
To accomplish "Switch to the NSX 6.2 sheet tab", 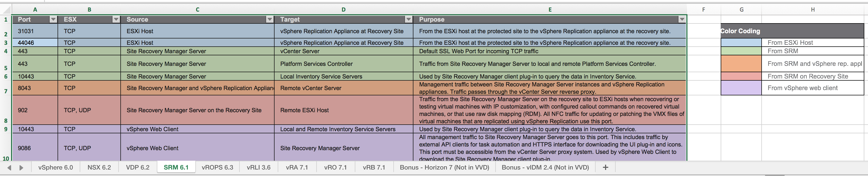I will click(x=99, y=167).
